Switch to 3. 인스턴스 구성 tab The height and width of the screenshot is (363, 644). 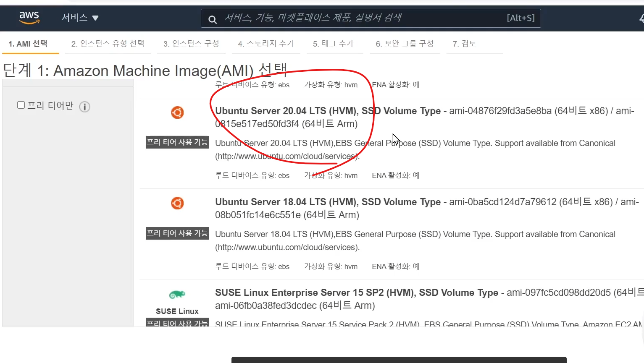point(191,44)
